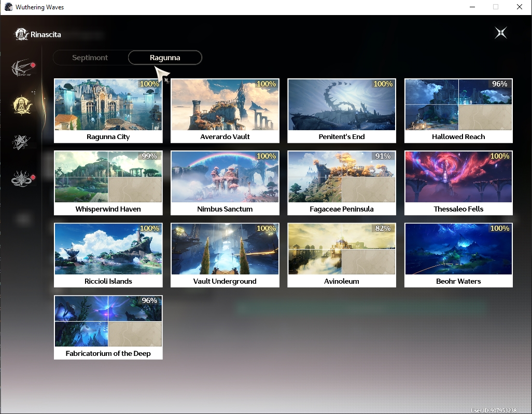Choose the Whisperwind Haven card
This screenshot has height=414, width=532.
click(x=108, y=183)
